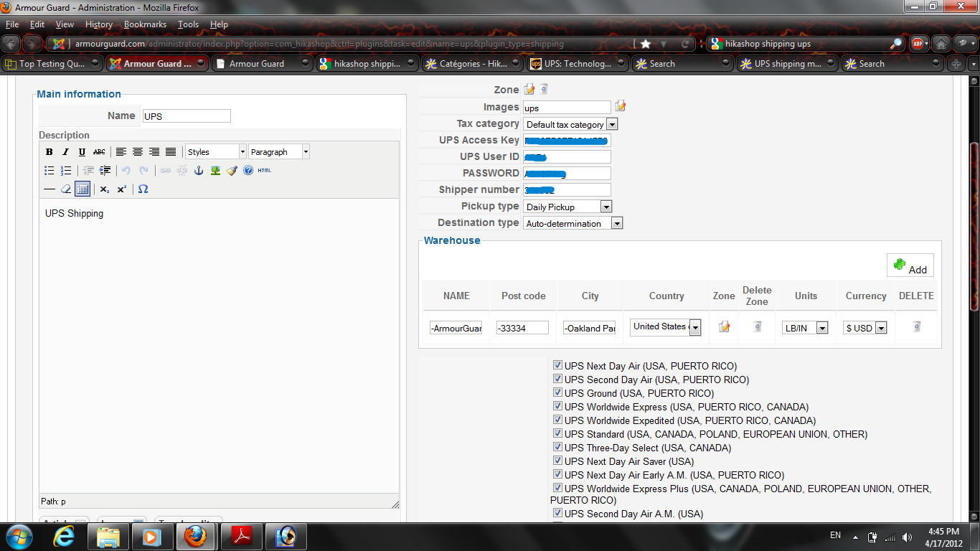The height and width of the screenshot is (551, 980).
Task: Insert a numbered ordered list
Action: point(65,171)
